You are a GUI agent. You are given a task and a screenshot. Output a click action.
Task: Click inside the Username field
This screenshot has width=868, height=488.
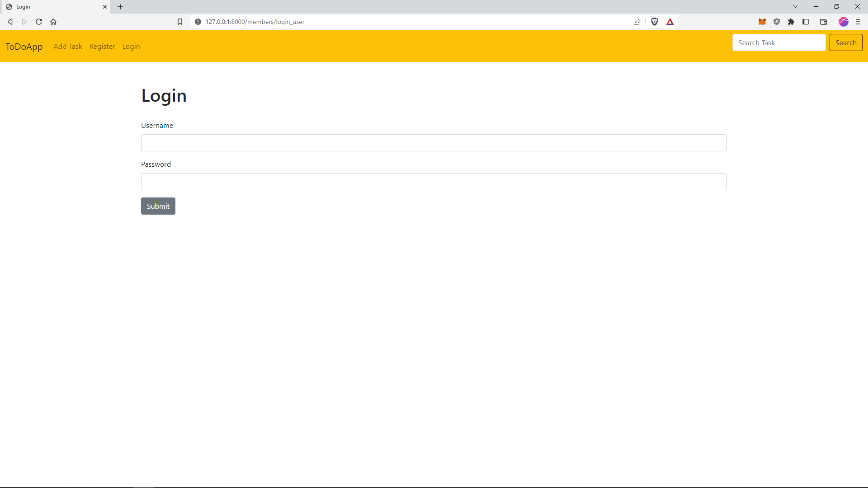point(434,143)
